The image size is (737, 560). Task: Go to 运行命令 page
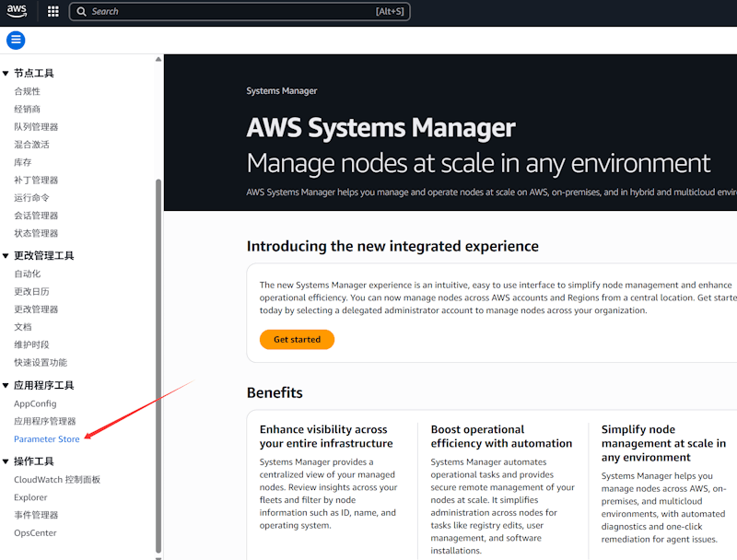31,197
